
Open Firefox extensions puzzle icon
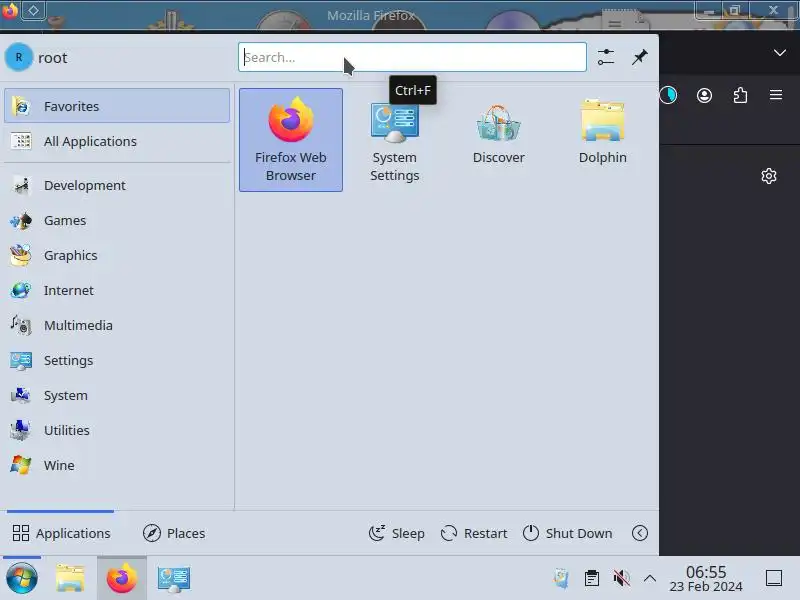(x=740, y=95)
